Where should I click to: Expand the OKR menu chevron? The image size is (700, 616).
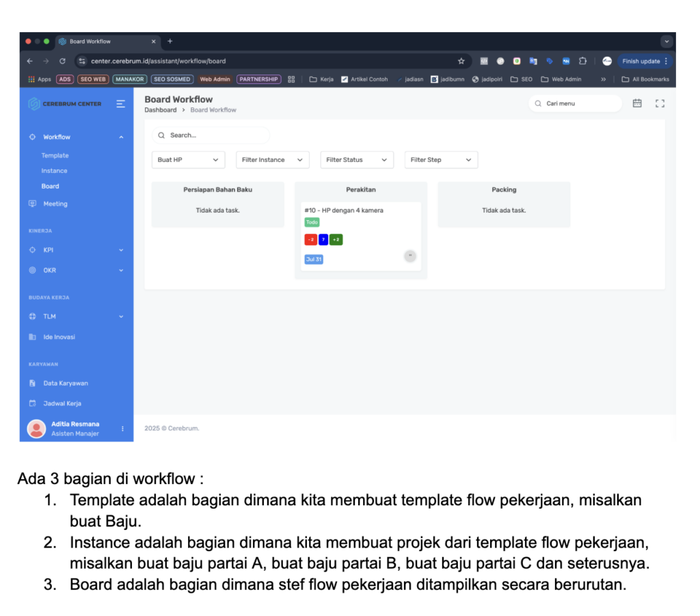point(121,270)
